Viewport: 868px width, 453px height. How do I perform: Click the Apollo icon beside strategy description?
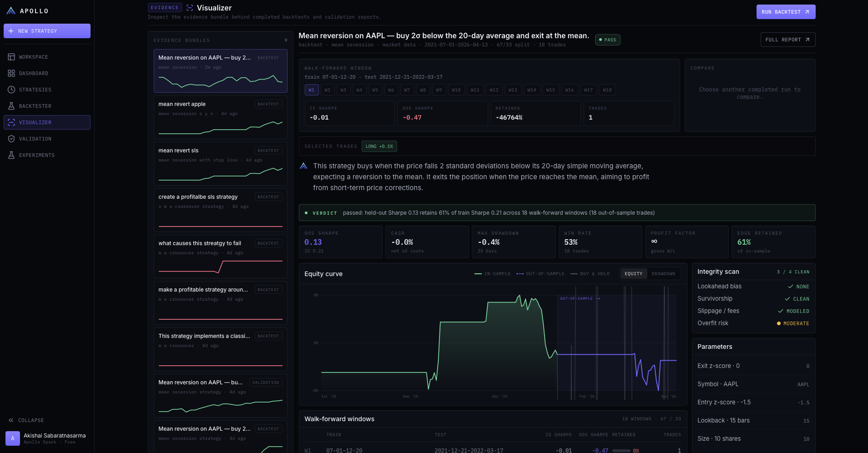pyautogui.click(x=303, y=166)
